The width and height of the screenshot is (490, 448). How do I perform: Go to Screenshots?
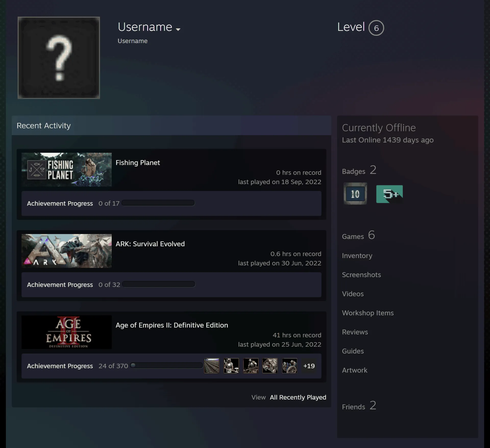pyautogui.click(x=361, y=275)
